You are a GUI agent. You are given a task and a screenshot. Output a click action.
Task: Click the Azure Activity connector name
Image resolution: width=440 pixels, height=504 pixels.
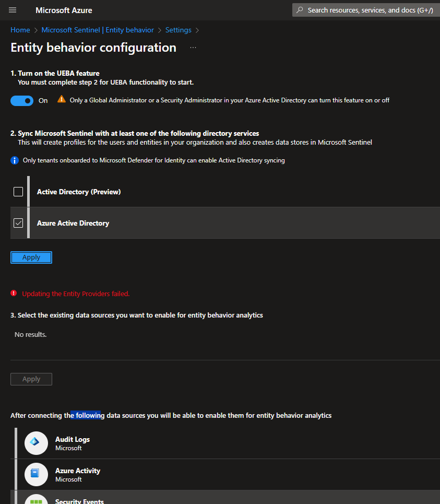78,471
